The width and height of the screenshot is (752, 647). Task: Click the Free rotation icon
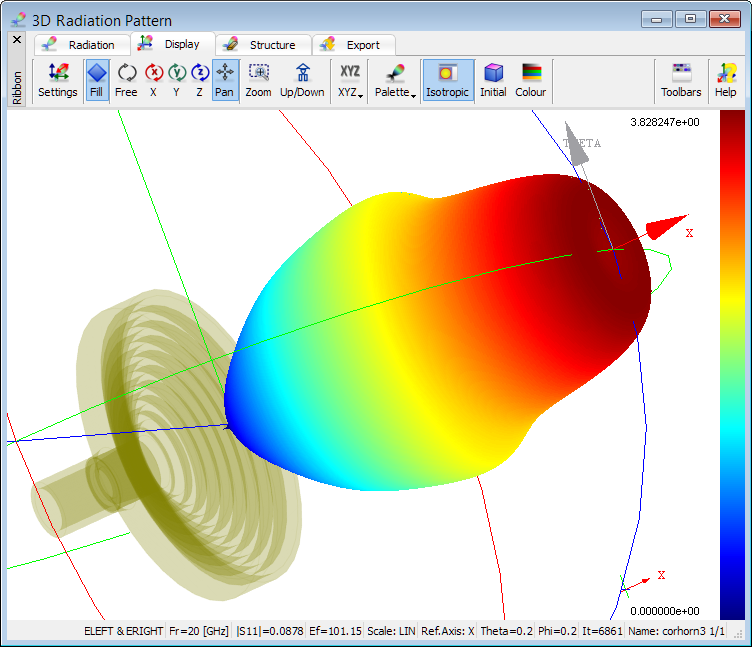click(x=126, y=80)
